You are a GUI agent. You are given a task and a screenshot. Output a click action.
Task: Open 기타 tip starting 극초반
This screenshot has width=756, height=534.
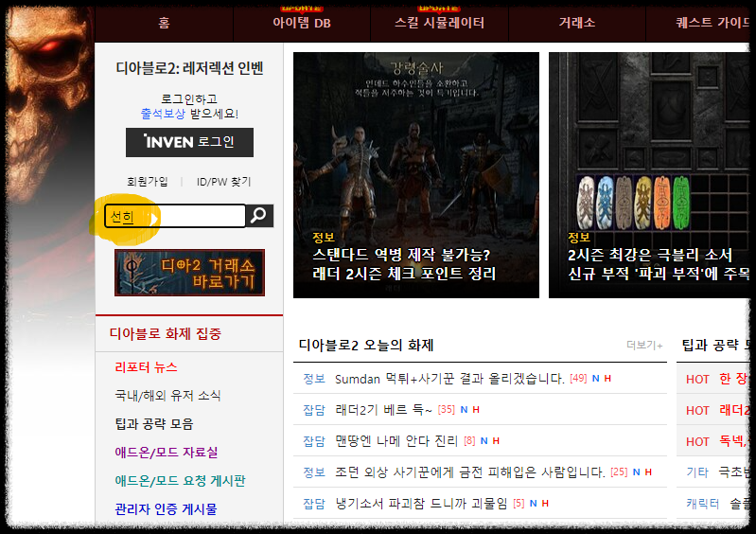734,472
